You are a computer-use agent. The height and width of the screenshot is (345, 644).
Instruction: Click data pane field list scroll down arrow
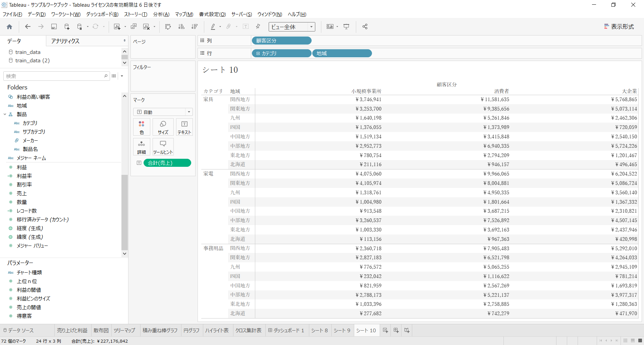pyautogui.click(x=124, y=254)
